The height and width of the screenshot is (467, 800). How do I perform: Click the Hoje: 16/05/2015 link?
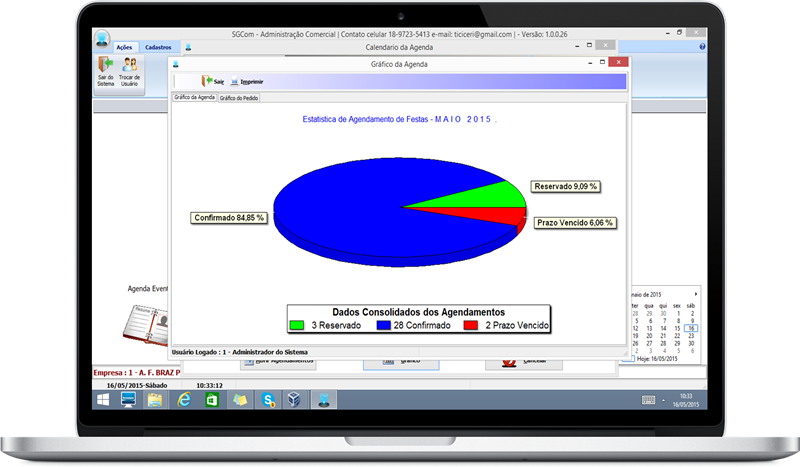pos(657,359)
